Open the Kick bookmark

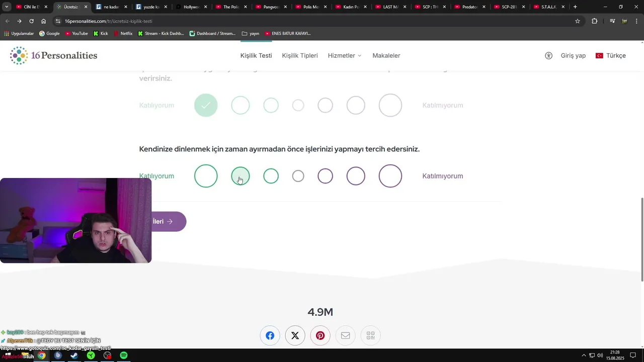coord(101,34)
